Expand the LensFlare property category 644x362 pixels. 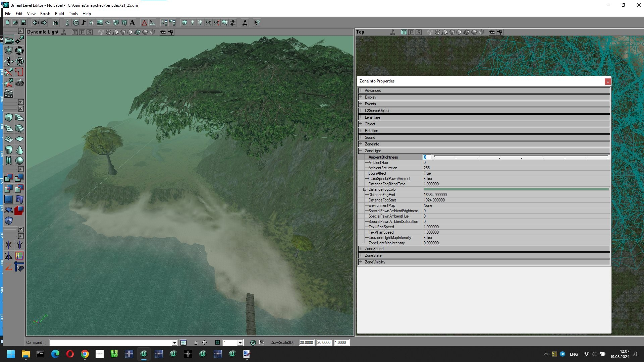pos(361,117)
